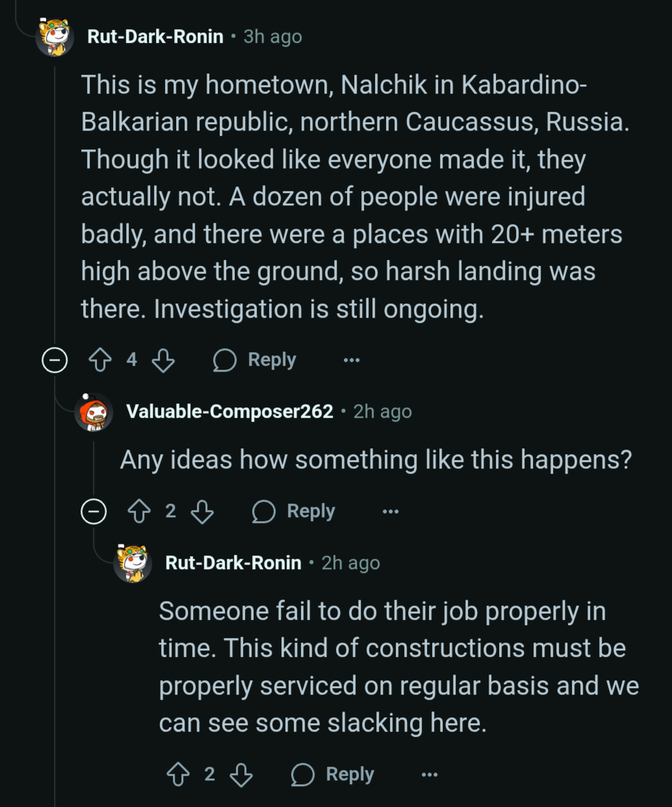Reply to the 'slacking here' comment

333,775
